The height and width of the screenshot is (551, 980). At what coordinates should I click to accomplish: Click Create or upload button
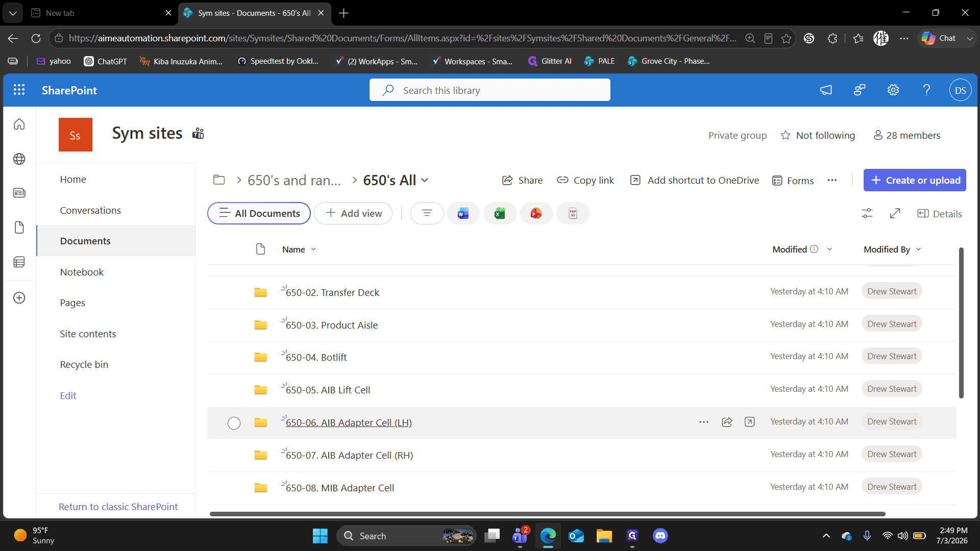tap(915, 180)
